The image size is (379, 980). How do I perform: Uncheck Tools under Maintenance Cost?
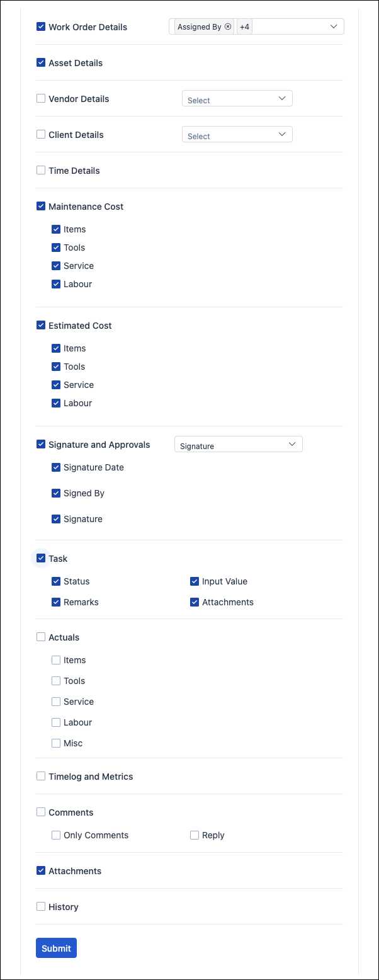56,248
